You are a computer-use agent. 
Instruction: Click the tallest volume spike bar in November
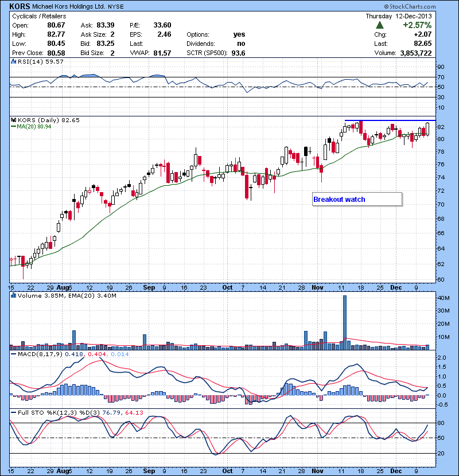(x=345, y=323)
